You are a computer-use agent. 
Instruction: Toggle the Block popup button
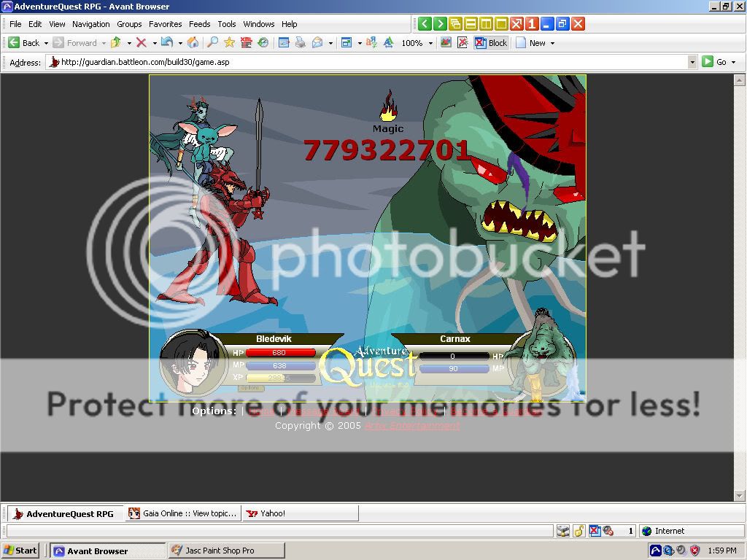[491, 43]
